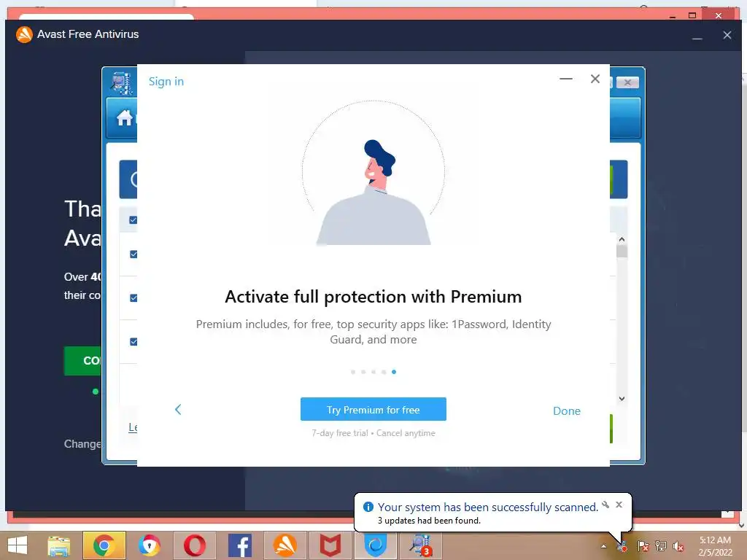
Task: Select the first page indicator dot
Action: tap(353, 372)
